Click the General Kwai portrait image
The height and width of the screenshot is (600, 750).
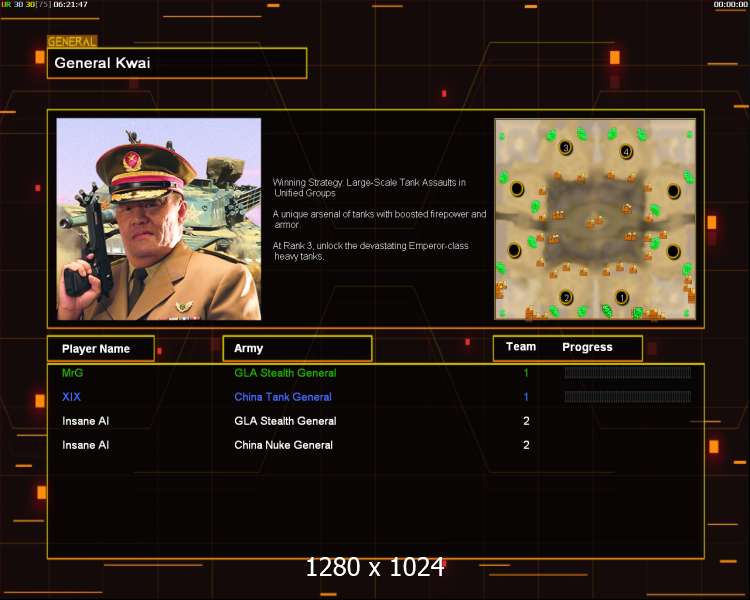159,219
